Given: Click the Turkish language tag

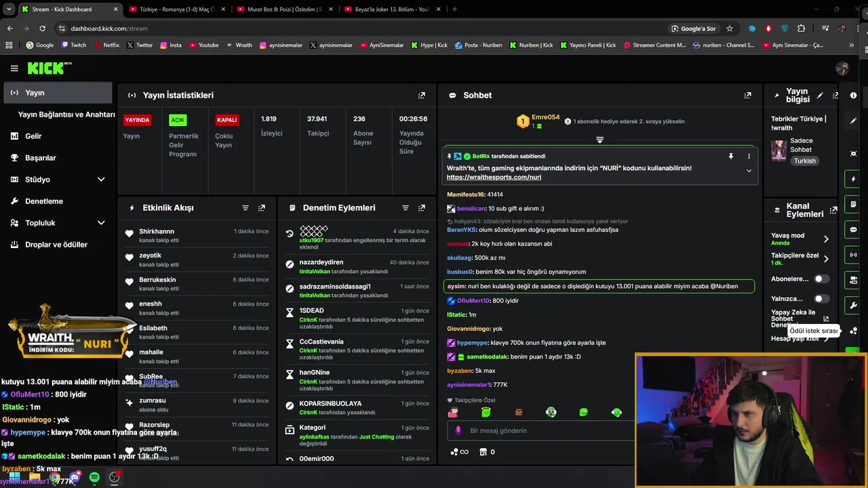Looking at the screenshot, I should (x=805, y=161).
